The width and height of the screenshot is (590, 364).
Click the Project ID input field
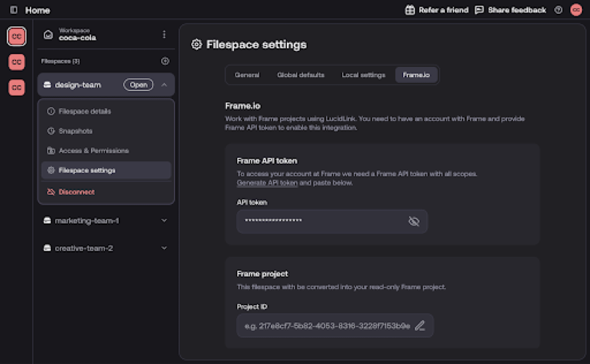pos(335,325)
